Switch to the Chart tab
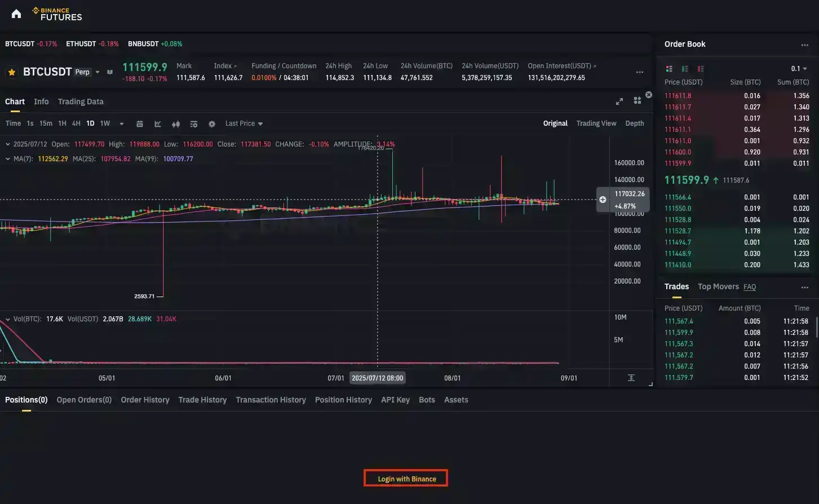The width and height of the screenshot is (819, 504). tap(15, 101)
